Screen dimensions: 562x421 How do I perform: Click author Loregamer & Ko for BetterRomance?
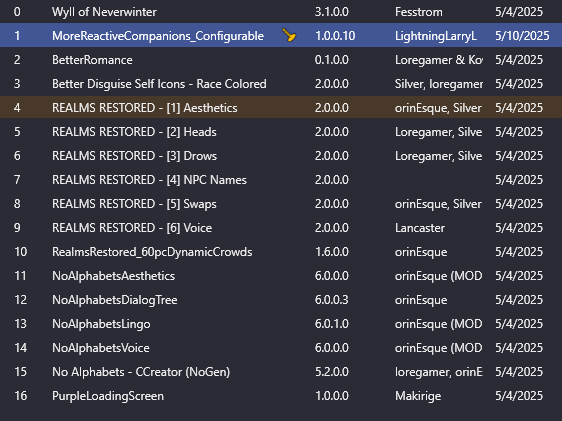tap(439, 60)
